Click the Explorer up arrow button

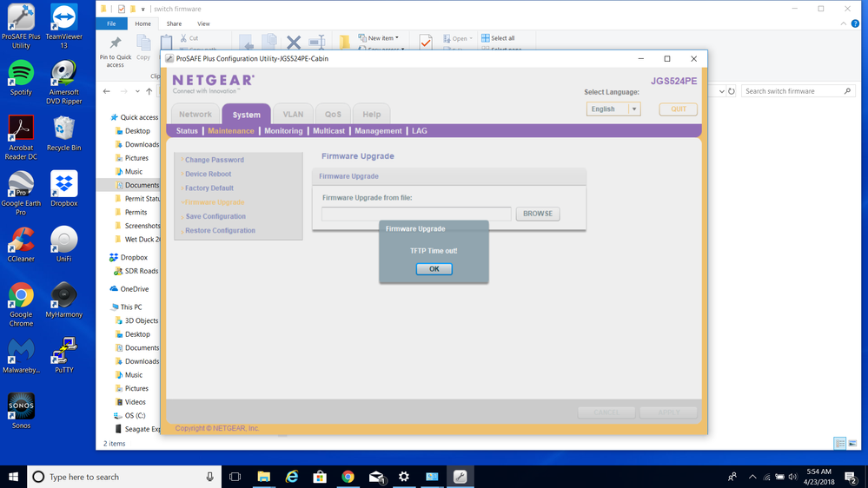(149, 91)
